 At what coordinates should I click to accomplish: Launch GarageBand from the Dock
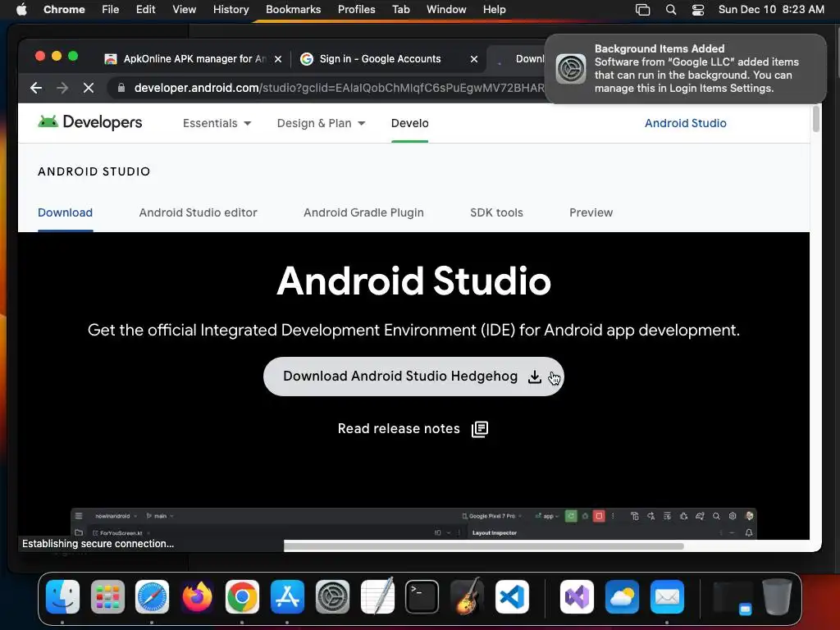pos(467,597)
